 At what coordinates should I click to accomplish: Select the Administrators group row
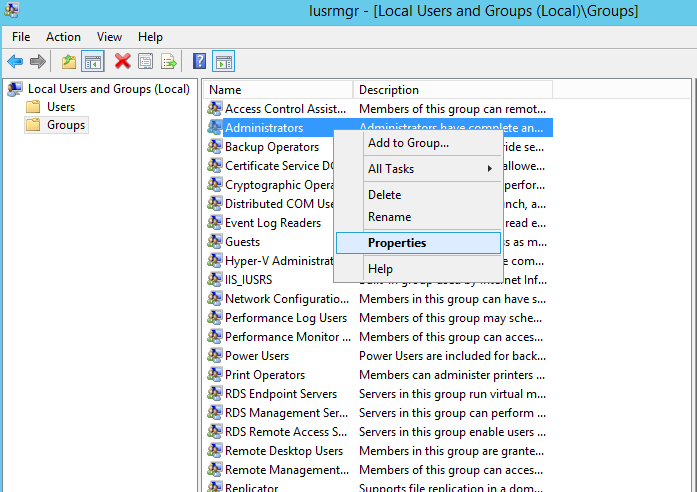coord(380,128)
